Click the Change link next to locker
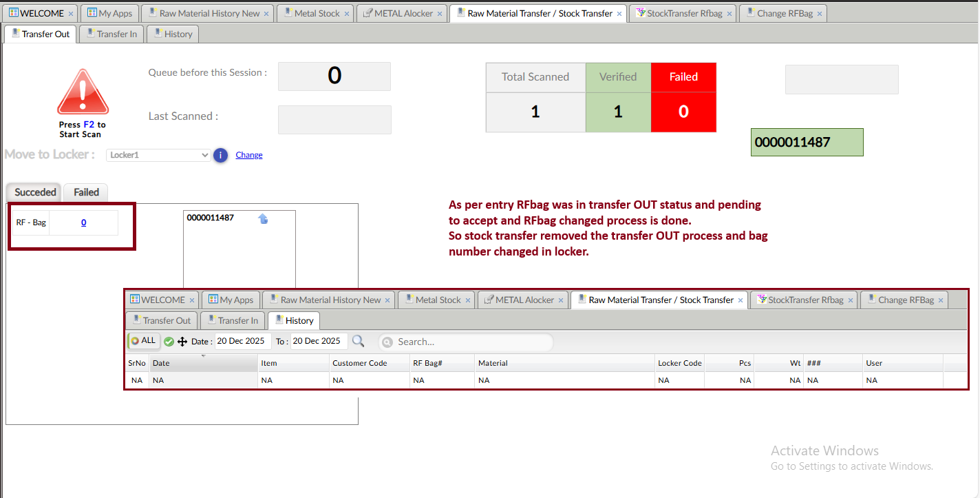 pyautogui.click(x=248, y=155)
